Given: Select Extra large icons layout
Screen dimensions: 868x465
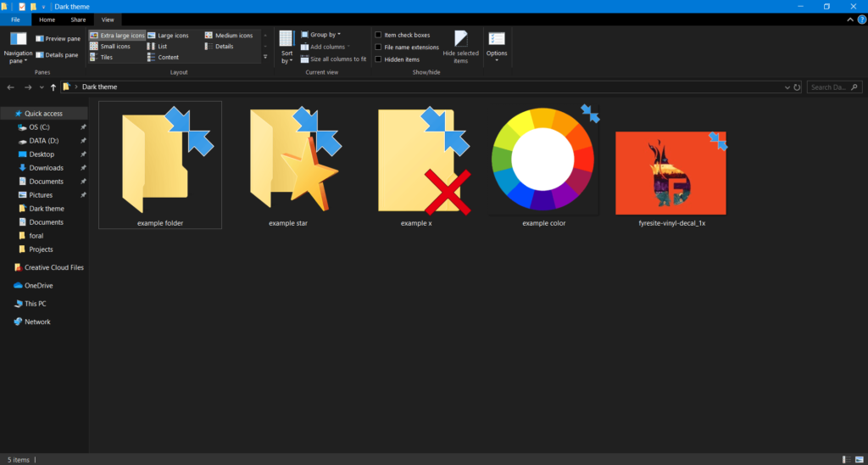Looking at the screenshot, I should tap(117, 36).
